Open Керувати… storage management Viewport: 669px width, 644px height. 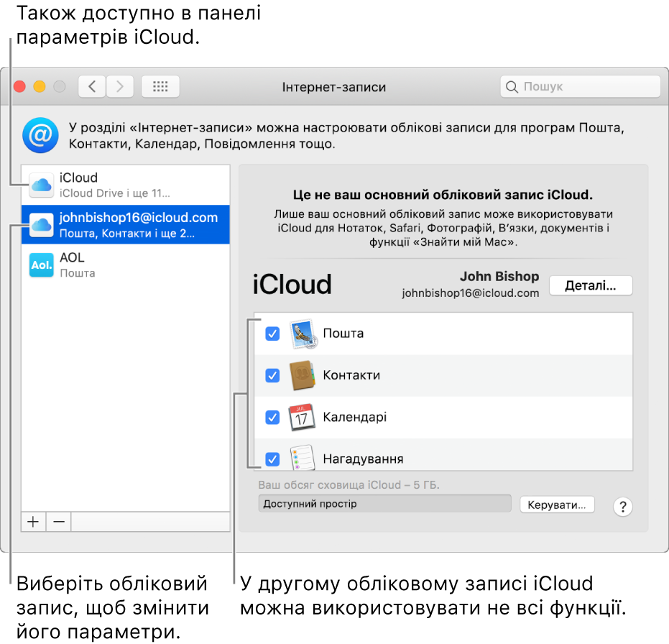point(557,505)
